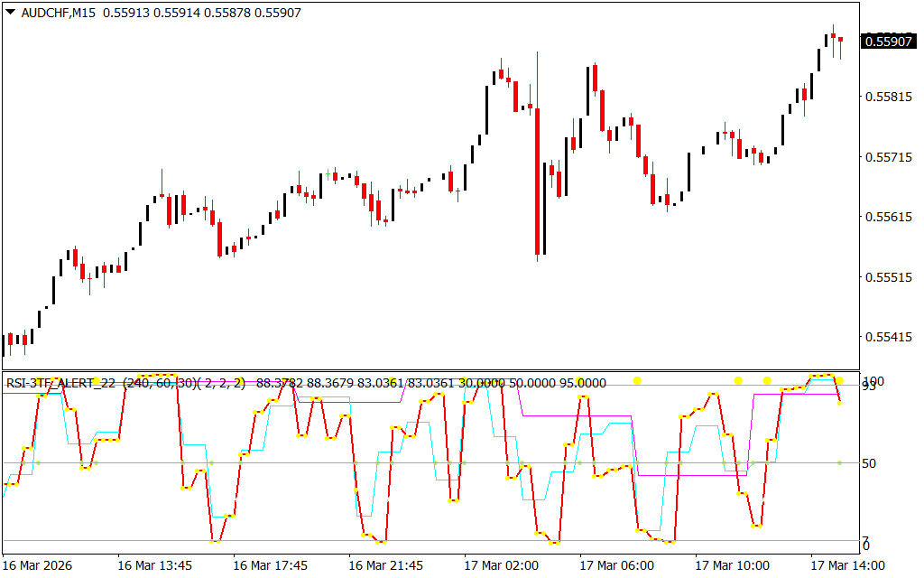Screen dimensions: 924x578
Task: Click the 0.55615 price axis label
Action: (x=888, y=218)
